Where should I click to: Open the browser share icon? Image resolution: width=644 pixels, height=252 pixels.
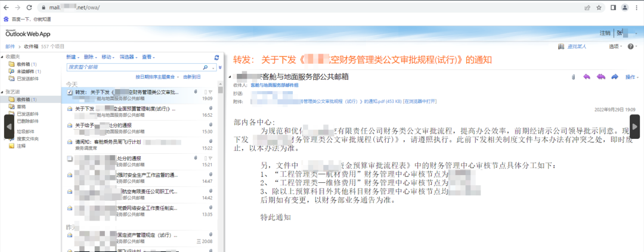(x=587, y=7)
